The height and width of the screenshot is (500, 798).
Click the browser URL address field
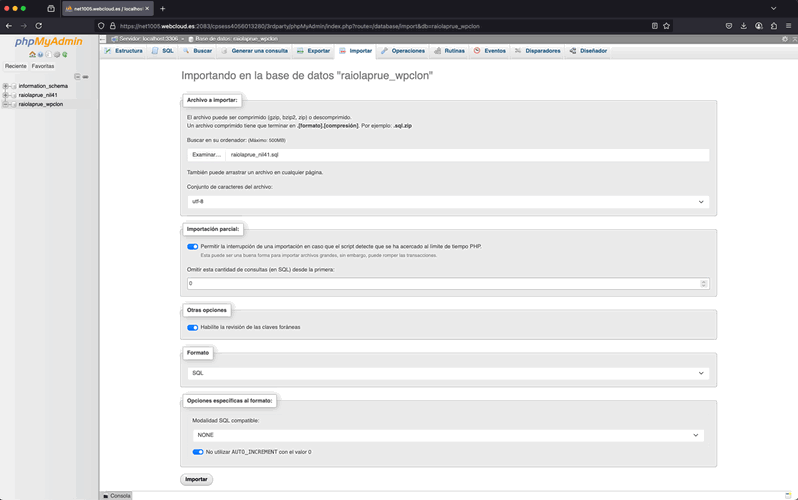(382, 26)
